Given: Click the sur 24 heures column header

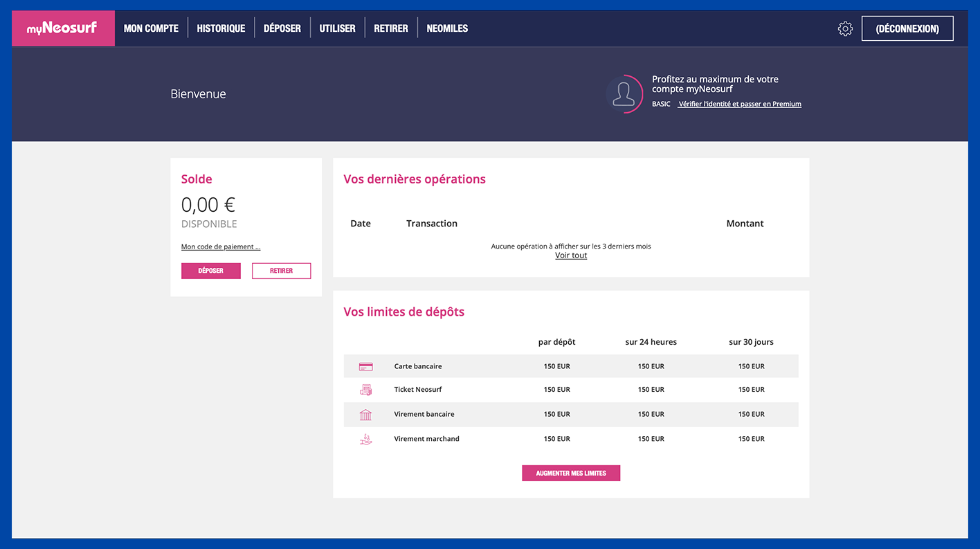Looking at the screenshot, I should click(651, 342).
